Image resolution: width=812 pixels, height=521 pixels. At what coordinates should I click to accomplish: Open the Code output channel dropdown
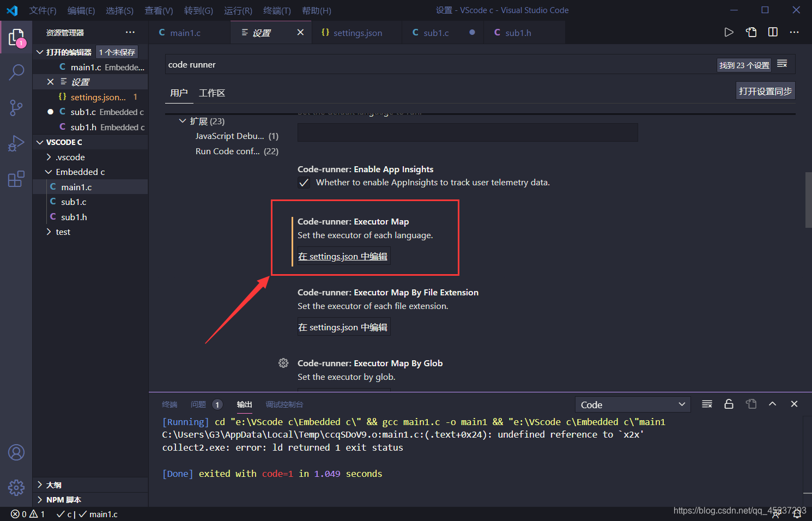click(x=633, y=404)
